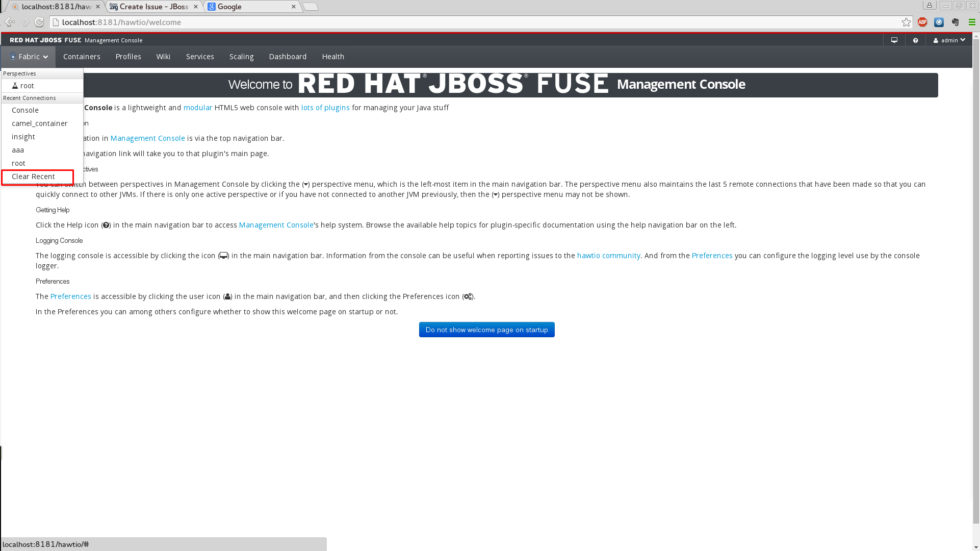
Task: Open the Containers tab
Action: 82,57
